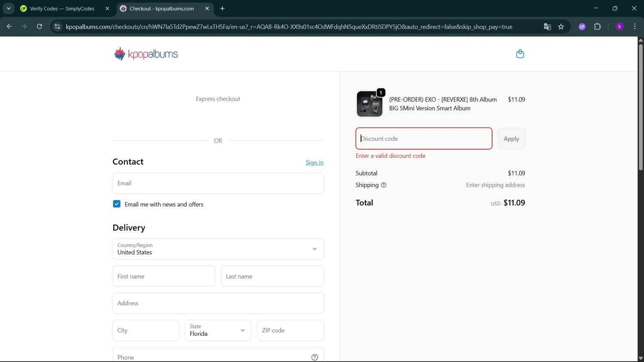Open a new tab with the plus button
The image size is (644, 362).
pyautogui.click(x=222, y=9)
